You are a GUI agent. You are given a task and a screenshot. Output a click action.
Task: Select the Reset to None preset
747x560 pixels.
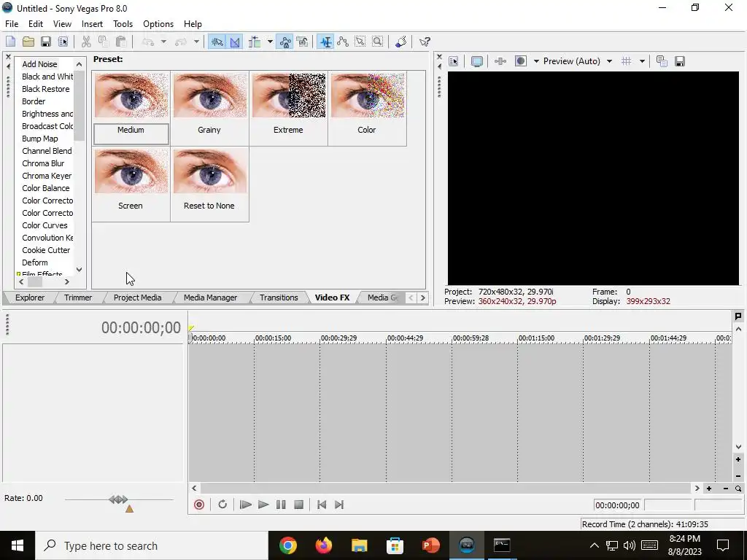209,171
